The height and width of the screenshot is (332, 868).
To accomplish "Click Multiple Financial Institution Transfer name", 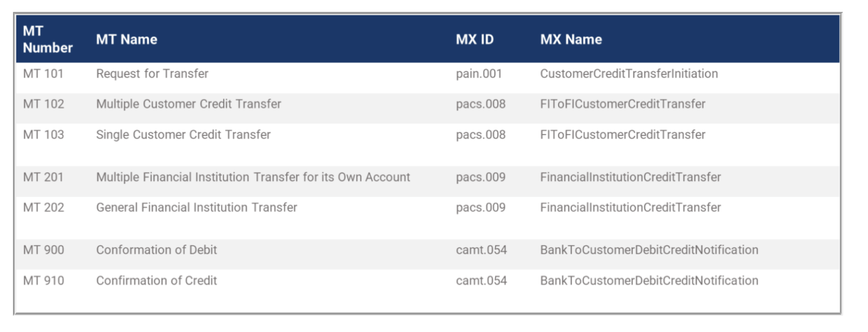I will [253, 177].
